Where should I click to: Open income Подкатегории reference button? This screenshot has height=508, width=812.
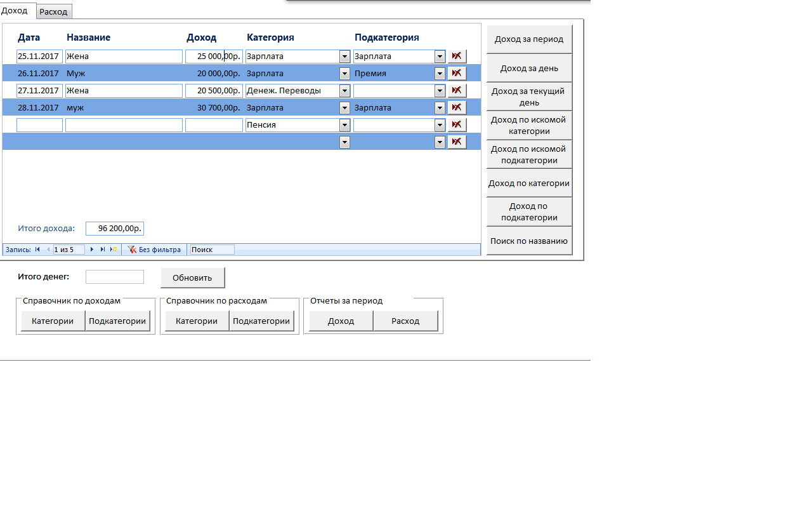[117, 321]
